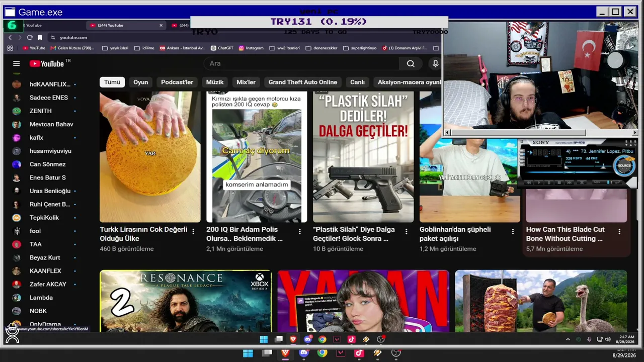Play the track in the Sony player

click(538, 182)
